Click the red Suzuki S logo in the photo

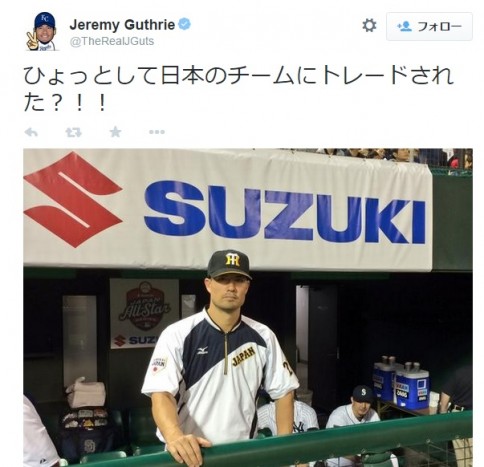pyautogui.click(x=73, y=199)
